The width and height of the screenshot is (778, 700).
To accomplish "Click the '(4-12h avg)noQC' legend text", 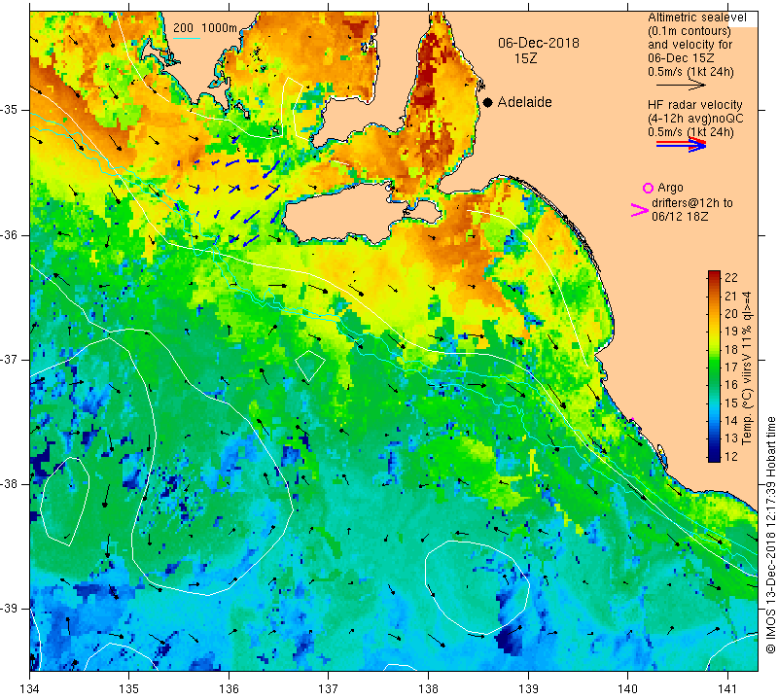I will point(695,119).
